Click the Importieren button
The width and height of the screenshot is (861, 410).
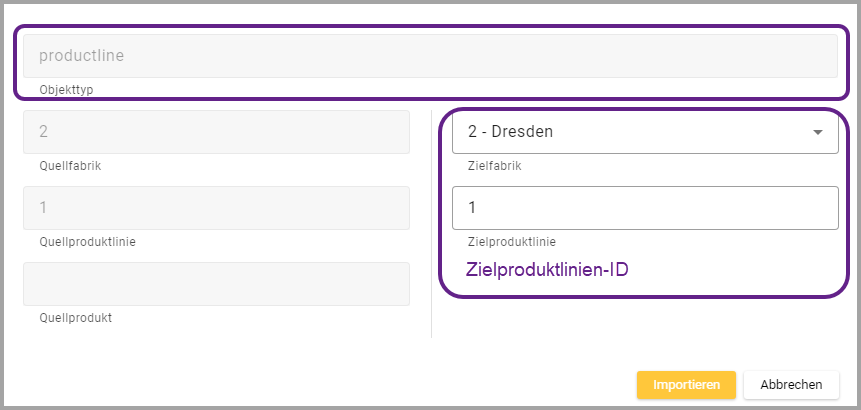pyautogui.click(x=686, y=385)
